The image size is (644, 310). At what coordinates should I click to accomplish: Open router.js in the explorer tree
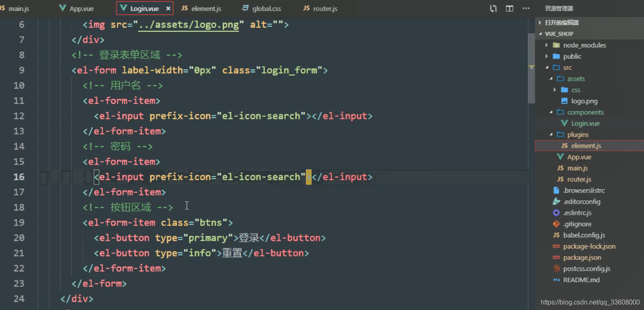(x=579, y=179)
